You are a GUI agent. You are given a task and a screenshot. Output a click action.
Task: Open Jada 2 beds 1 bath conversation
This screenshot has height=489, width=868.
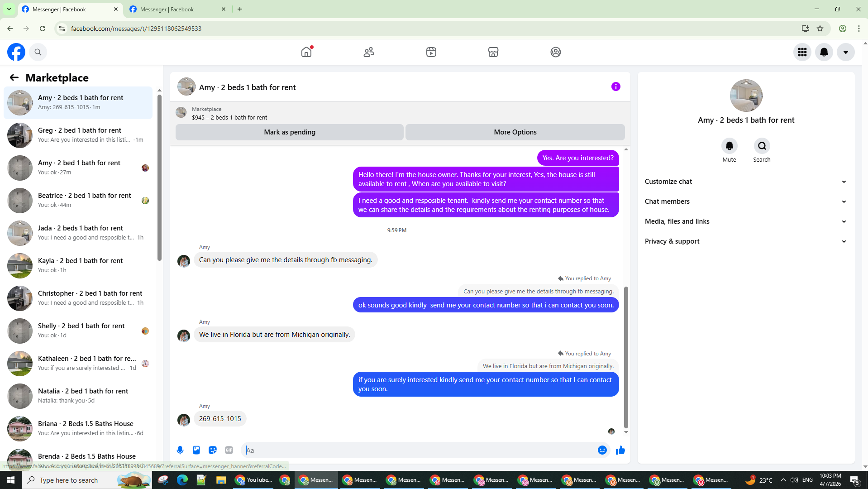(78, 233)
